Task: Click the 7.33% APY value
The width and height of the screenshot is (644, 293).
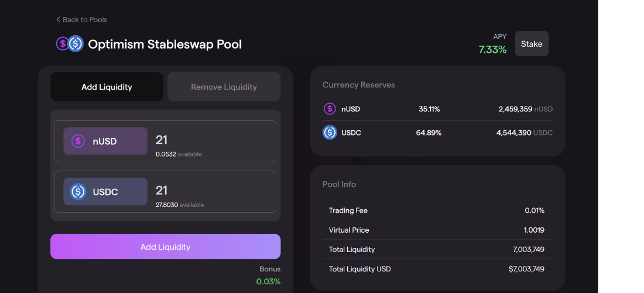Action: point(492,50)
